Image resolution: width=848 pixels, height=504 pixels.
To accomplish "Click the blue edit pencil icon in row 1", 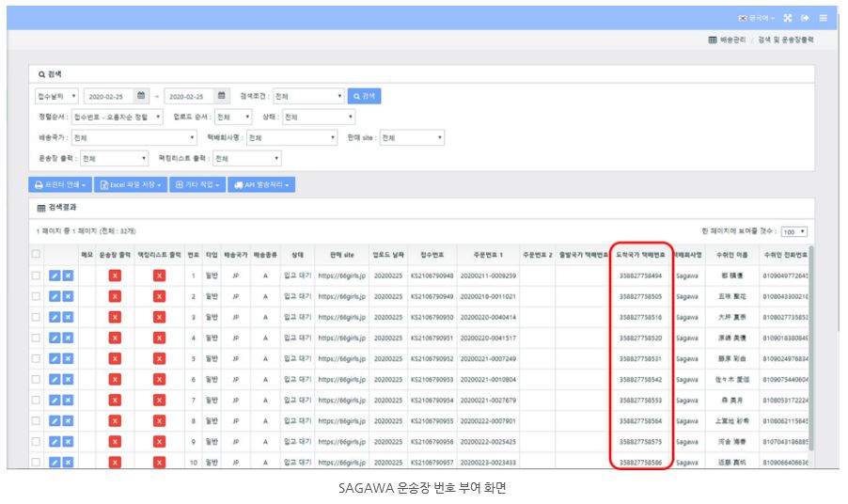I will tap(55, 276).
